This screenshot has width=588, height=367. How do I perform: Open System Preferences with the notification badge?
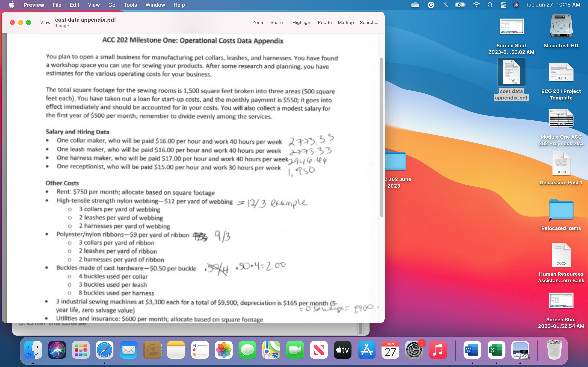[x=414, y=350]
